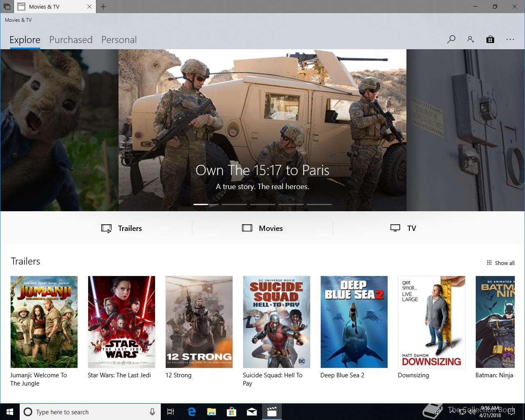The height and width of the screenshot is (420, 525).
Task: Open Suicide Squad Hell To Pay poster
Action: (276, 322)
